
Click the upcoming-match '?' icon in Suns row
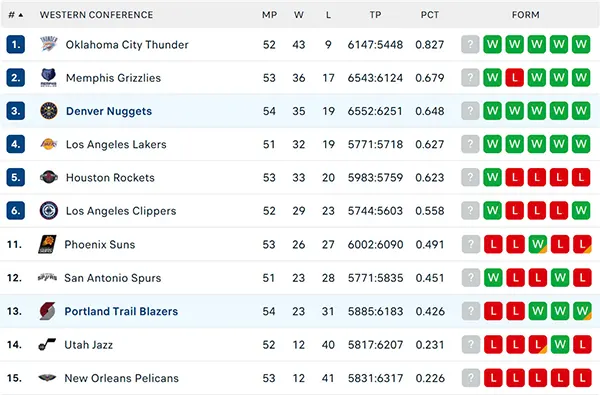[x=471, y=244]
